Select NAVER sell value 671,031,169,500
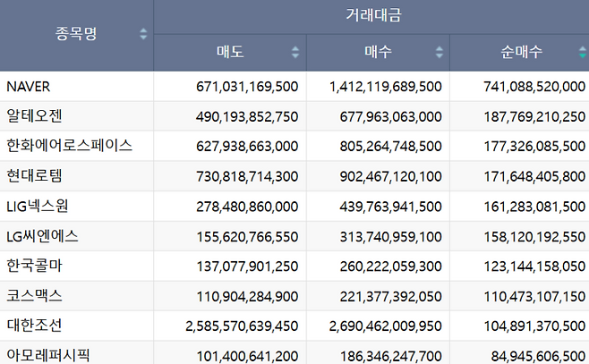The width and height of the screenshot is (589, 364). coord(247,87)
